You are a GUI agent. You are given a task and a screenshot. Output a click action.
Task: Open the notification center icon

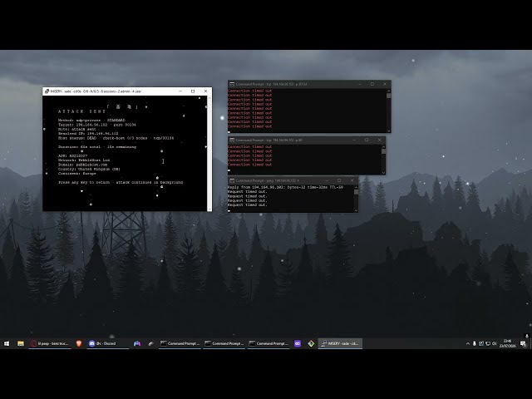coord(523,343)
